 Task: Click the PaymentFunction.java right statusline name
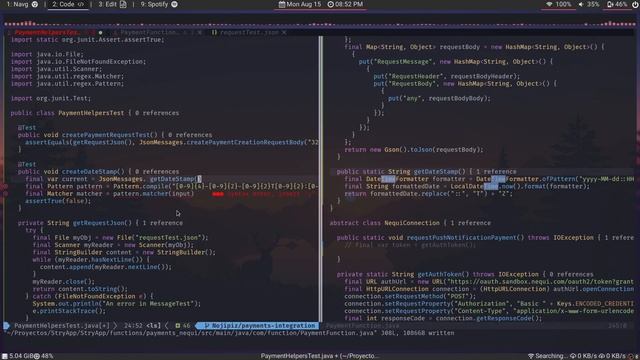pos(362,326)
